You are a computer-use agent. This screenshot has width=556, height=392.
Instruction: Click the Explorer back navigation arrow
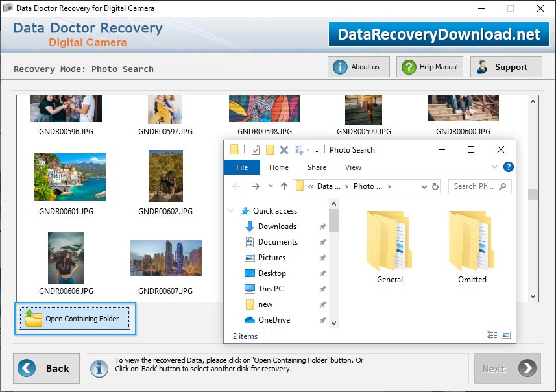[x=236, y=186]
